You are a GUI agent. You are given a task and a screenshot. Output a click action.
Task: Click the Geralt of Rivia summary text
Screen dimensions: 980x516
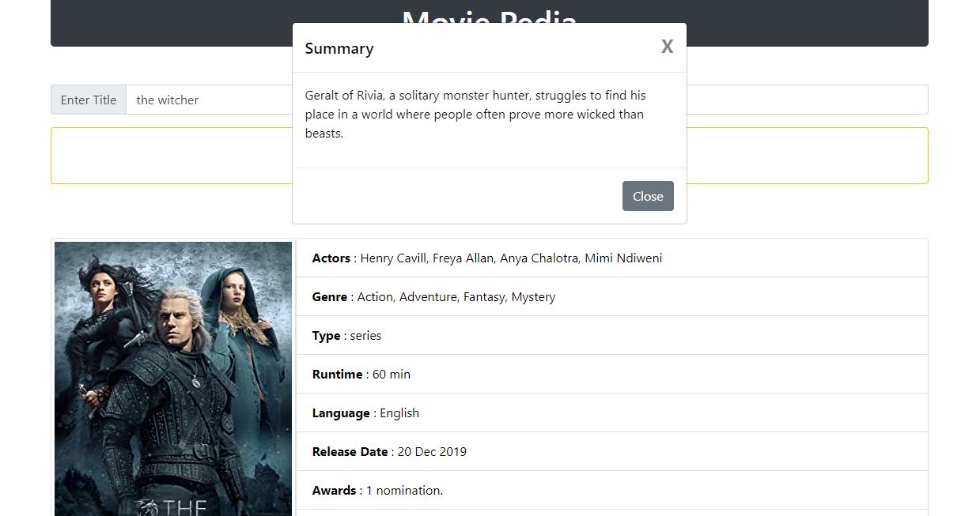(475, 114)
